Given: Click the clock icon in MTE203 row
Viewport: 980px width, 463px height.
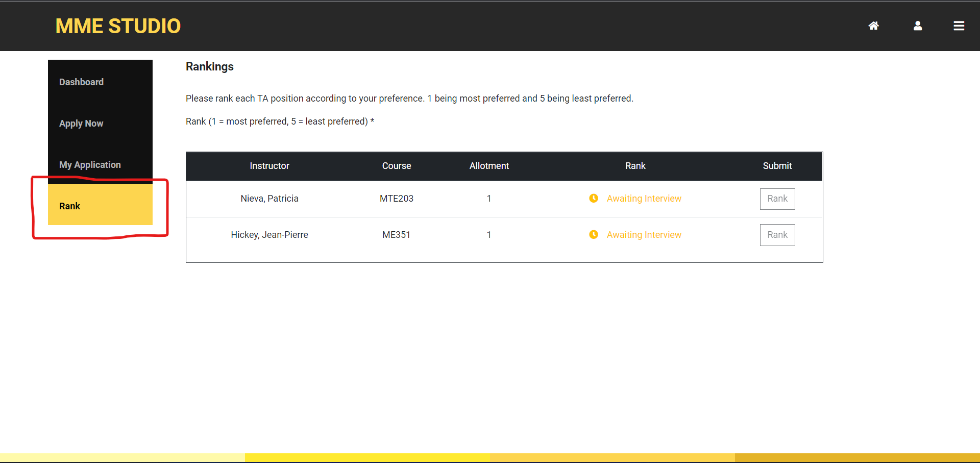Looking at the screenshot, I should [594, 199].
